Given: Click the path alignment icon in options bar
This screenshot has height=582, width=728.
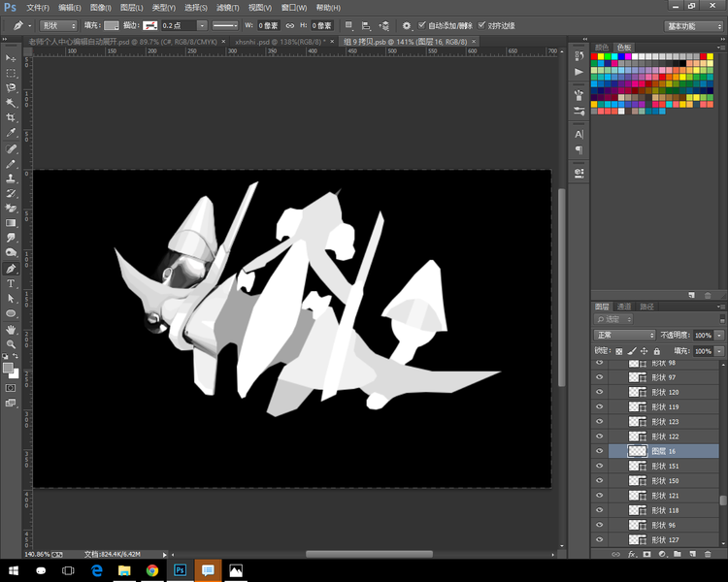Looking at the screenshot, I should pos(366,25).
